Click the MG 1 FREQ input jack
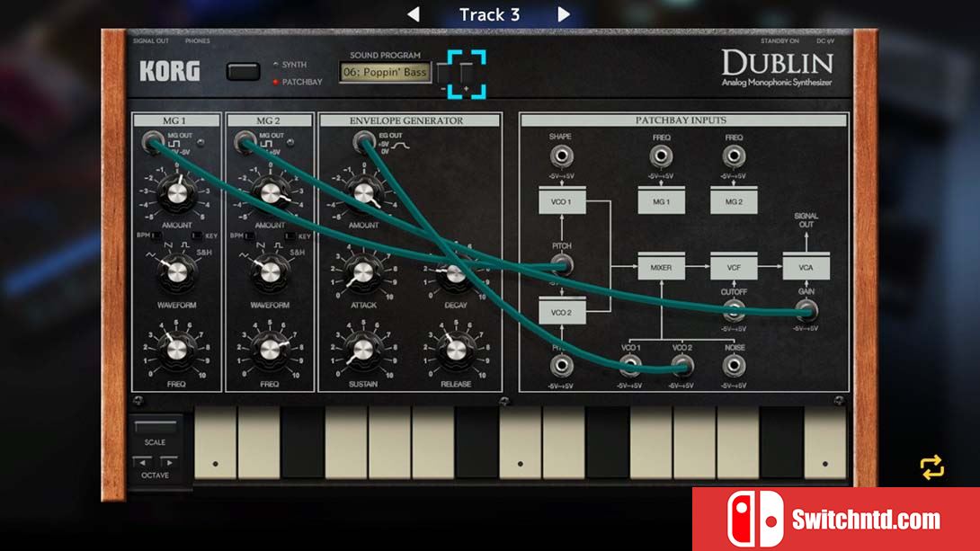 [x=661, y=156]
